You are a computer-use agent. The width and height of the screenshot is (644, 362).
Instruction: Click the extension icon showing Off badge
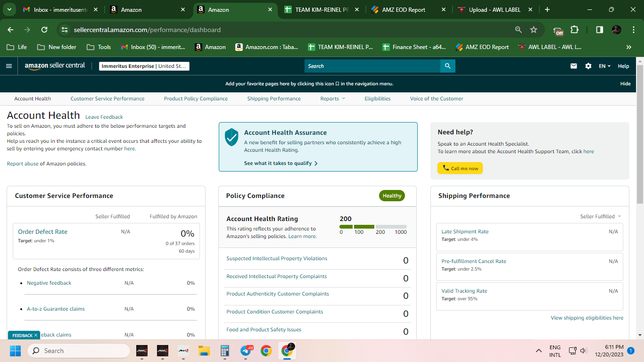pyautogui.click(x=559, y=30)
